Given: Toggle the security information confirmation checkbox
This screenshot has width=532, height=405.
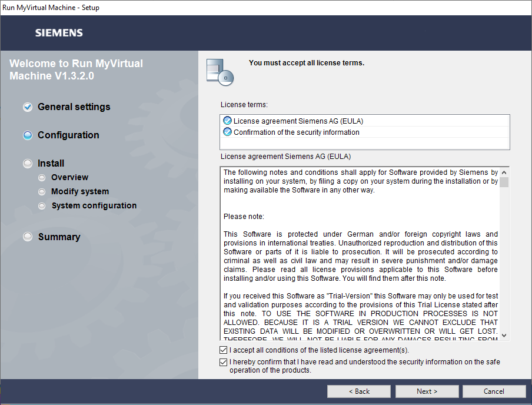Looking at the screenshot, I should click(x=224, y=362).
